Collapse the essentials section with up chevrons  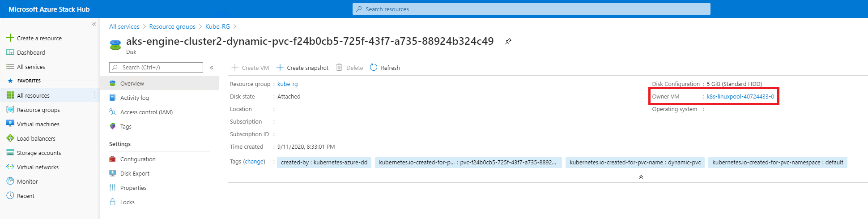pyautogui.click(x=641, y=177)
